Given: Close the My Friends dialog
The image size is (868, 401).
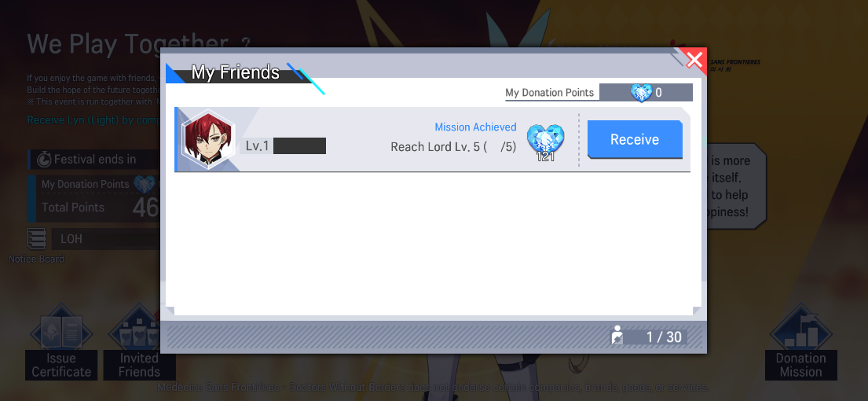Looking at the screenshot, I should pos(694,59).
